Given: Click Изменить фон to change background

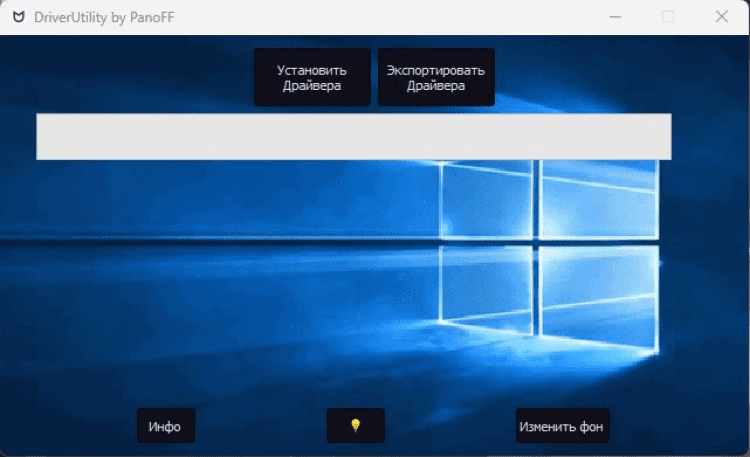Looking at the screenshot, I should pyautogui.click(x=562, y=425).
